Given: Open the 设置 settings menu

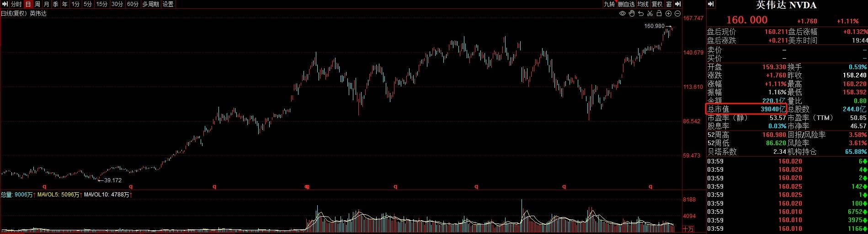Looking at the screenshot, I should [168, 4].
